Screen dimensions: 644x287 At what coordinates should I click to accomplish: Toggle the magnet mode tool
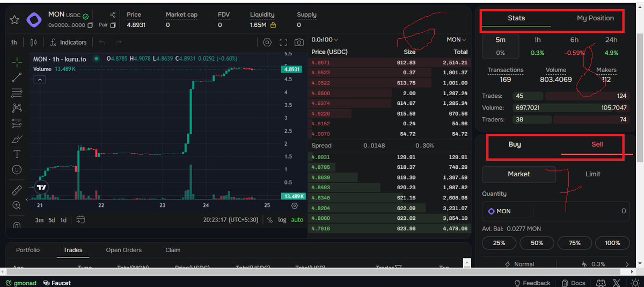coord(17,225)
